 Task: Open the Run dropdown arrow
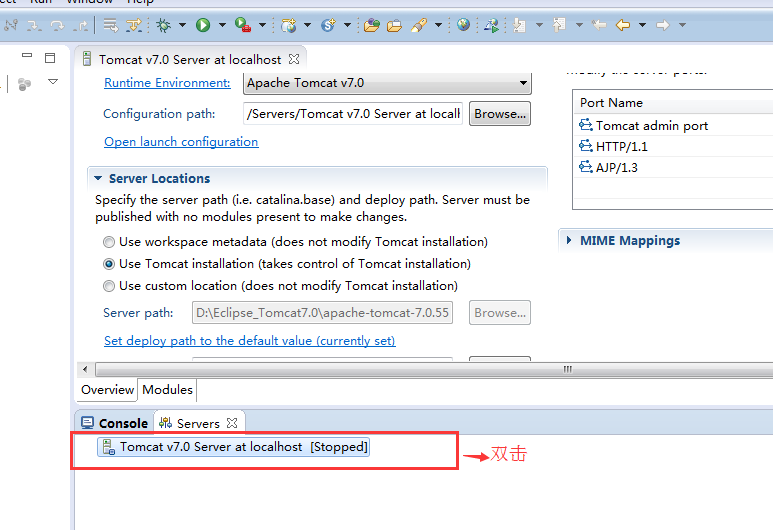222,25
